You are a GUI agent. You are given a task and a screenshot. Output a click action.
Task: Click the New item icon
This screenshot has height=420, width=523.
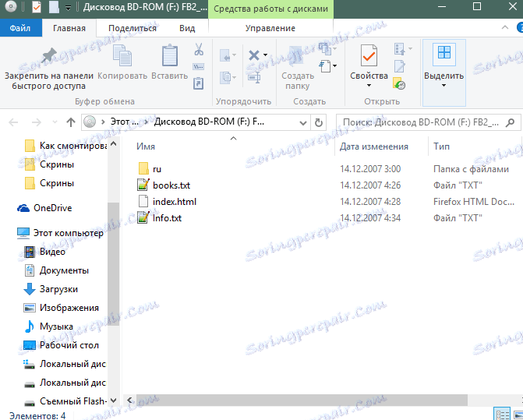coord(325,48)
